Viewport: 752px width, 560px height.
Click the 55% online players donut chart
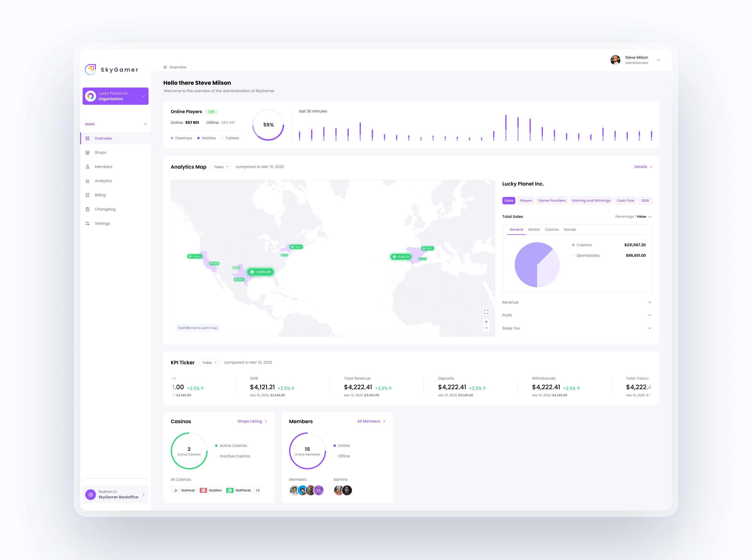coord(268,125)
